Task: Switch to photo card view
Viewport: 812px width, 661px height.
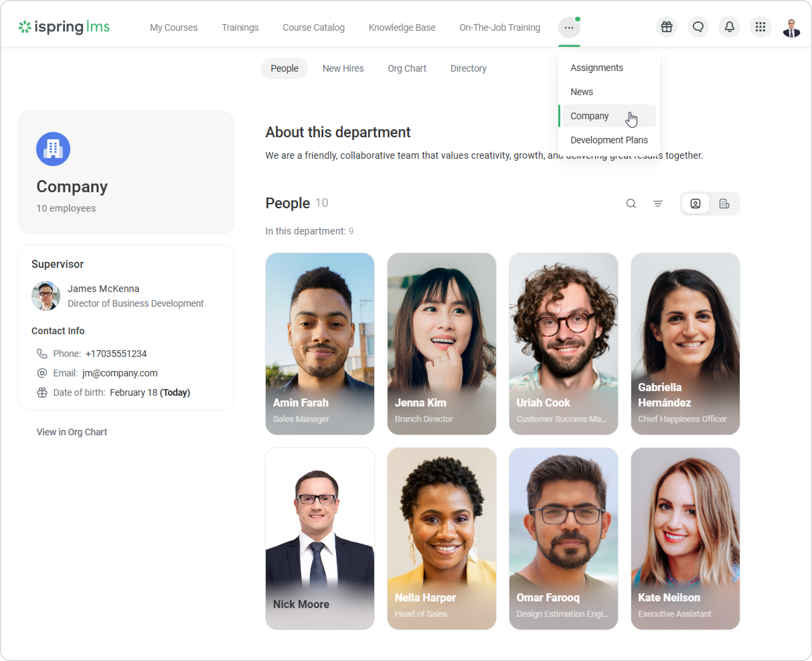Action: click(x=695, y=204)
